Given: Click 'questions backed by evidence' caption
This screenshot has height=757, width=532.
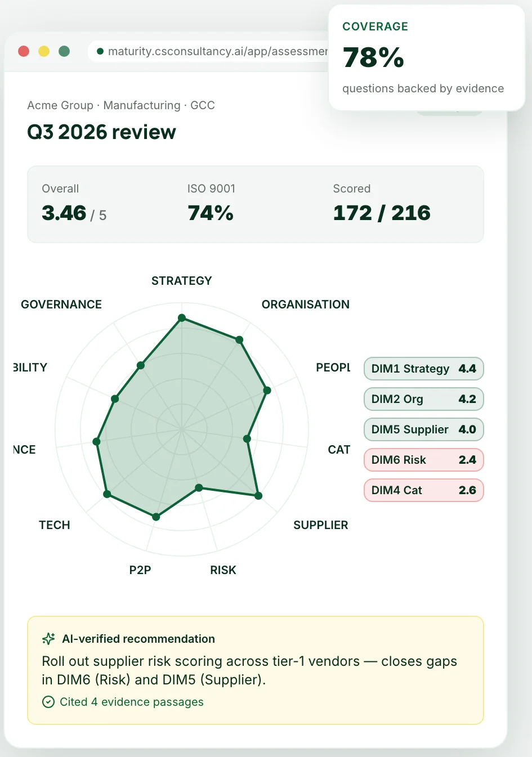Looking at the screenshot, I should pyautogui.click(x=423, y=88).
